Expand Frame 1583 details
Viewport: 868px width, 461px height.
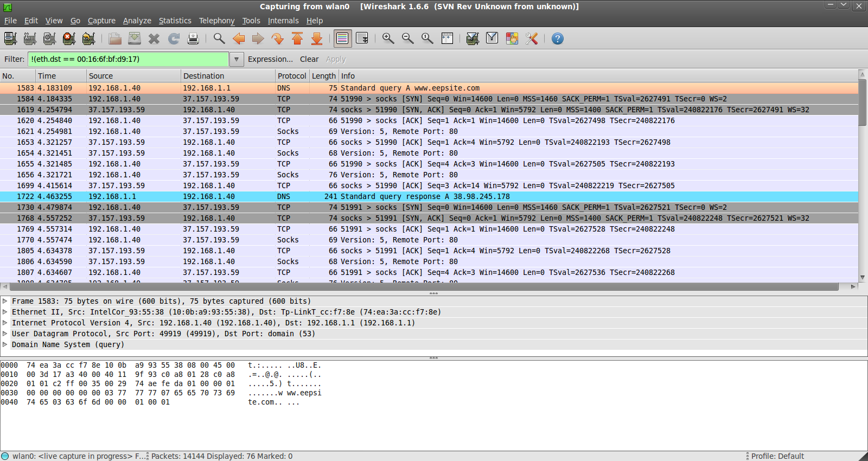point(5,301)
